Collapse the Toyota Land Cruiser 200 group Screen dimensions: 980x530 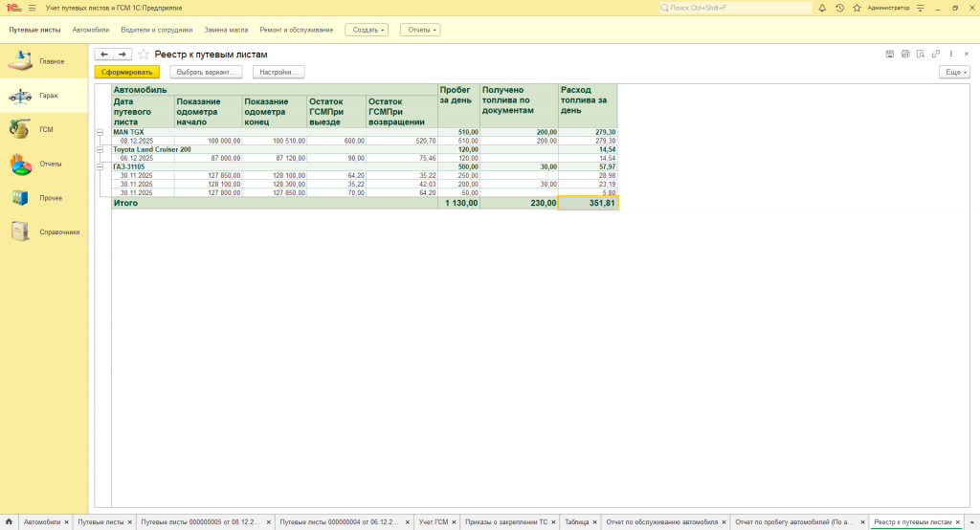pos(100,149)
